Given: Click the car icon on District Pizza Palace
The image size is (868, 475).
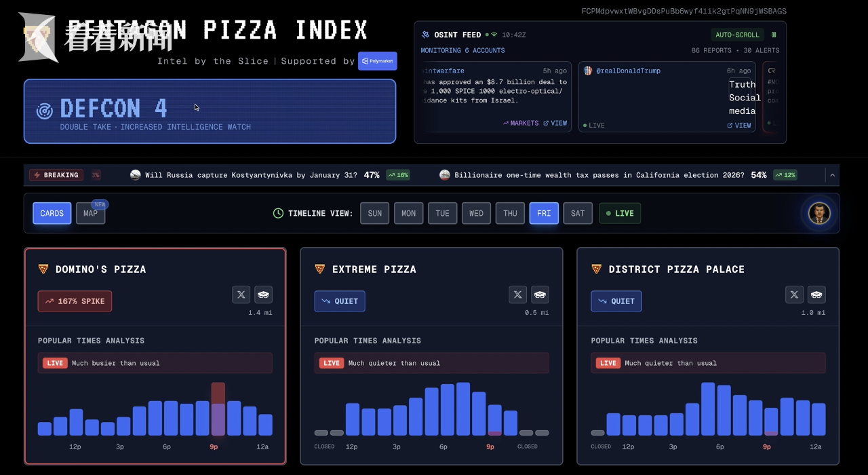Looking at the screenshot, I should point(816,294).
